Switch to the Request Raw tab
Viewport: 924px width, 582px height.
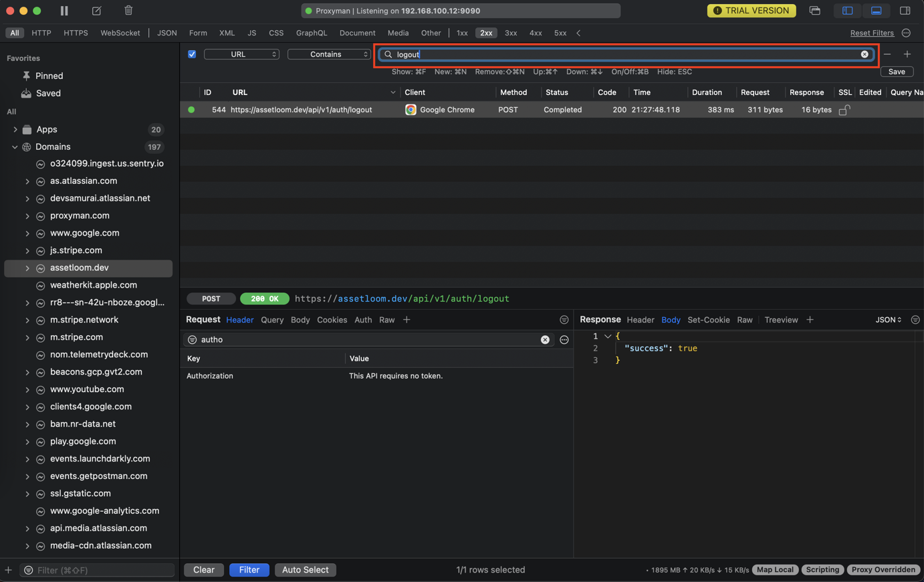pyautogui.click(x=386, y=320)
